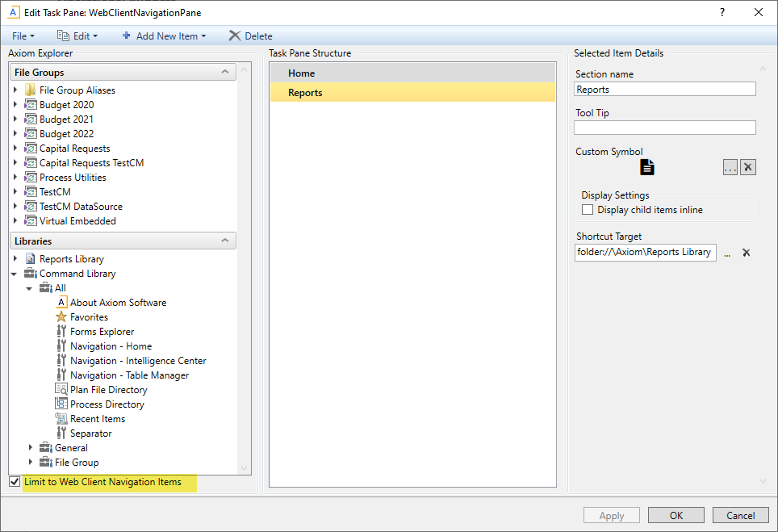Screen dimensions: 778x532
Task: Clear the custom symbol with X button
Action: coord(748,167)
